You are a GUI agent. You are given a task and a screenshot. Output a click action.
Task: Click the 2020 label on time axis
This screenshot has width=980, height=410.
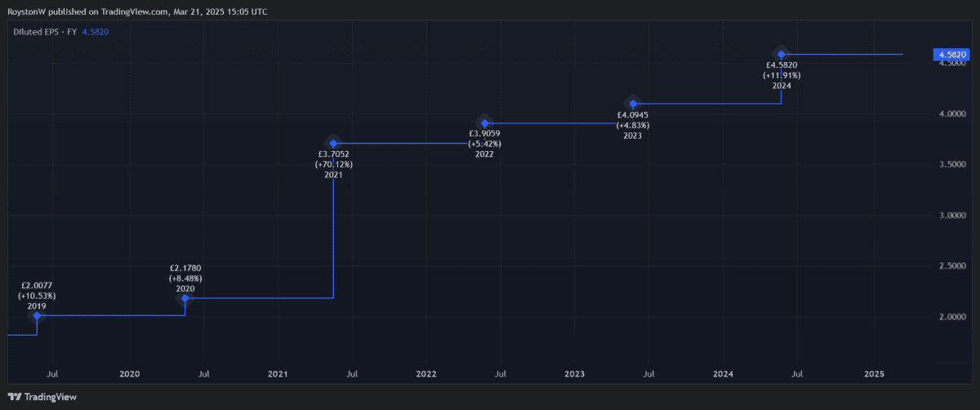tap(130, 374)
